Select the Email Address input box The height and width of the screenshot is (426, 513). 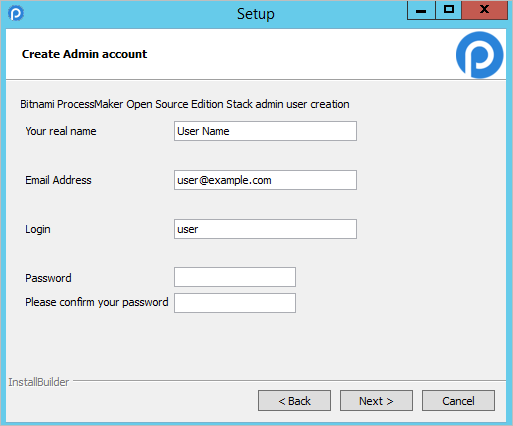click(x=265, y=180)
